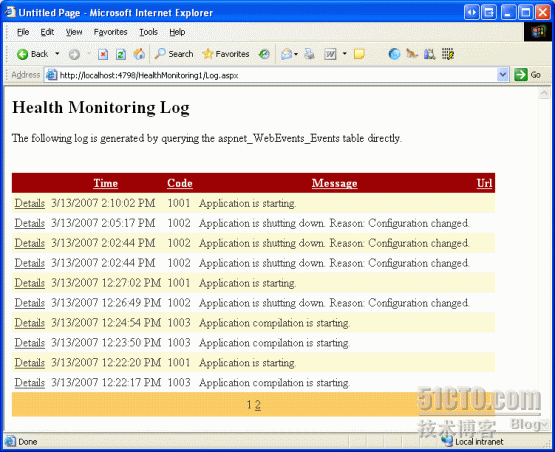Open Details for 12:27:02 PM event
The width and height of the screenshot is (555, 452).
30,283
